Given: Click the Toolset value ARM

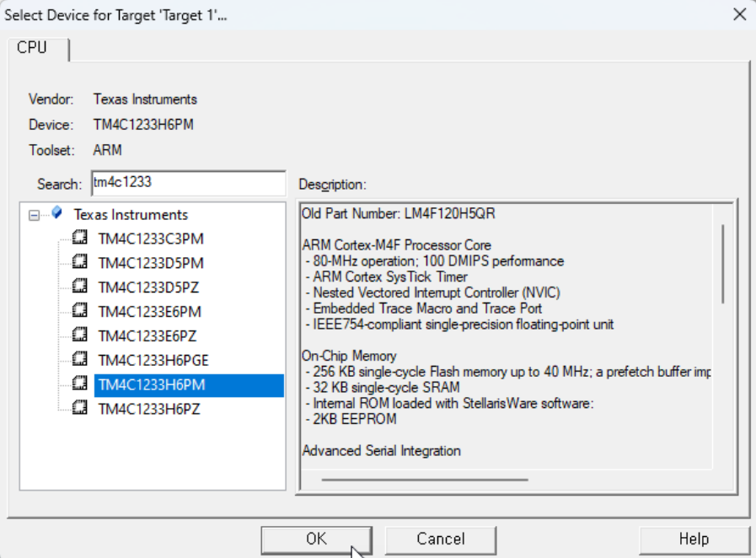Looking at the screenshot, I should click(x=108, y=150).
